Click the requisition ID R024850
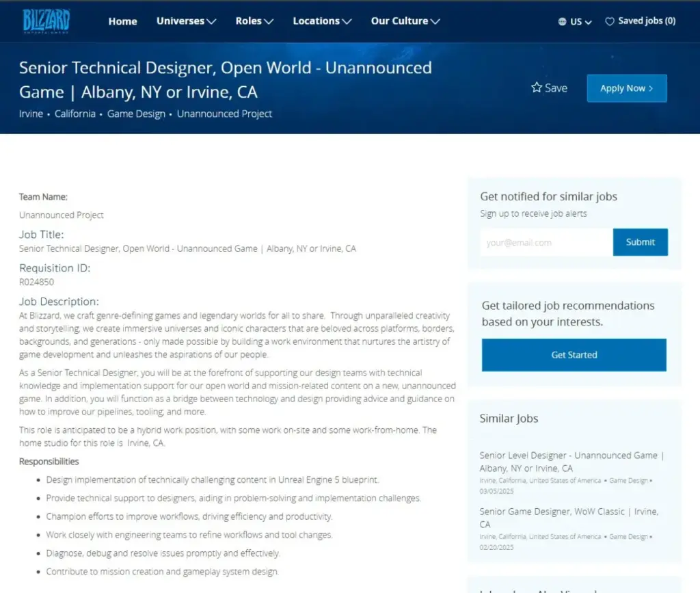Image resolution: width=700 pixels, height=593 pixels. click(37, 282)
